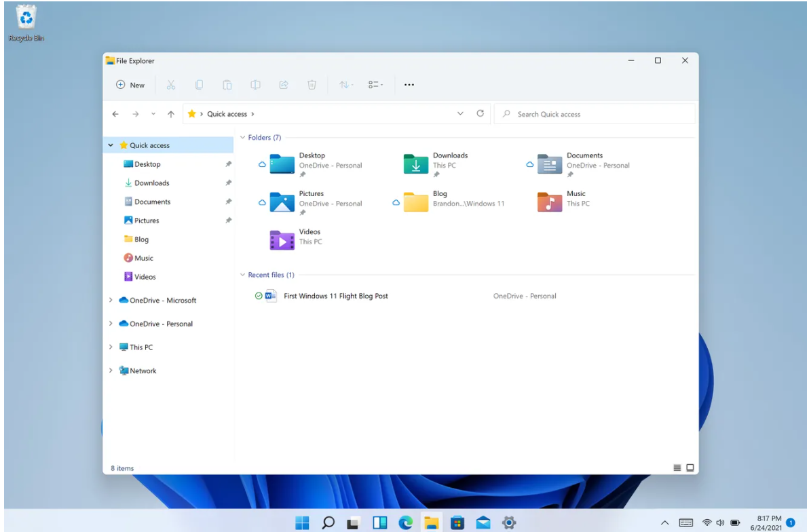This screenshot has width=809, height=532.
Task: Select the Cut icon in the toolbar
Action: pos(170,84)
